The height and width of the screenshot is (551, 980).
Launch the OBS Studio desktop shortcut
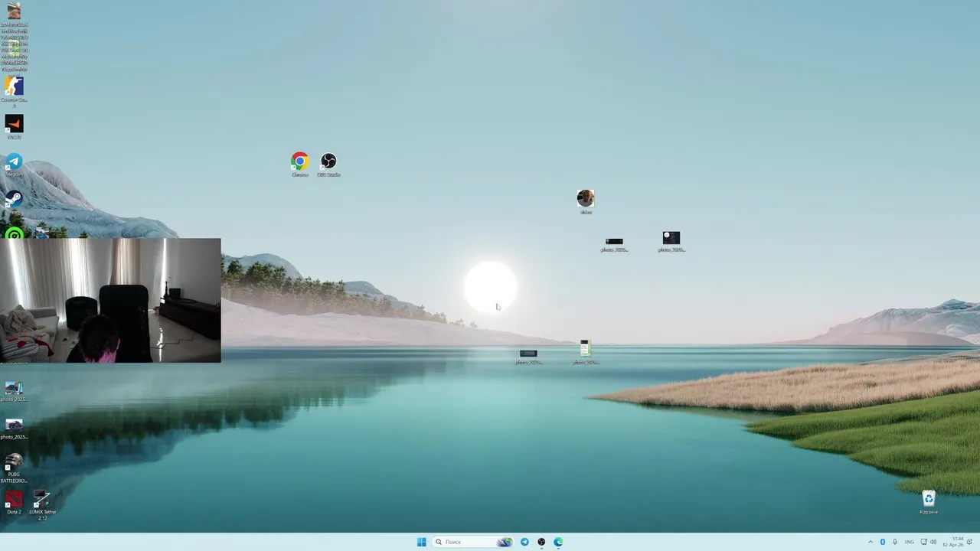(x=328, y=164)
